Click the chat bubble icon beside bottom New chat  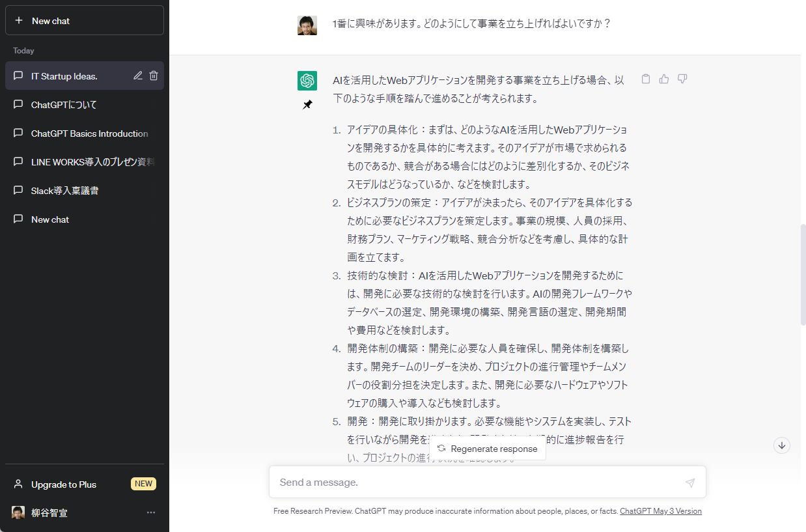[18, 219]
